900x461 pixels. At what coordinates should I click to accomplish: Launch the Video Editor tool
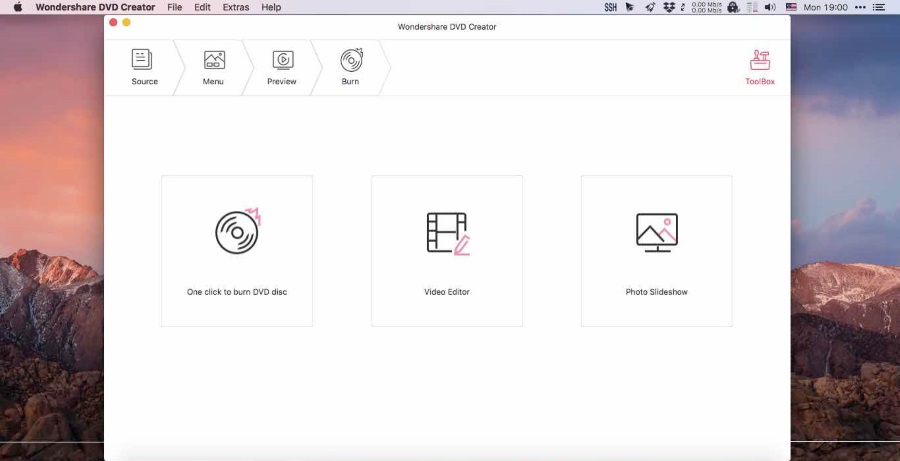[x=447, y=251]
